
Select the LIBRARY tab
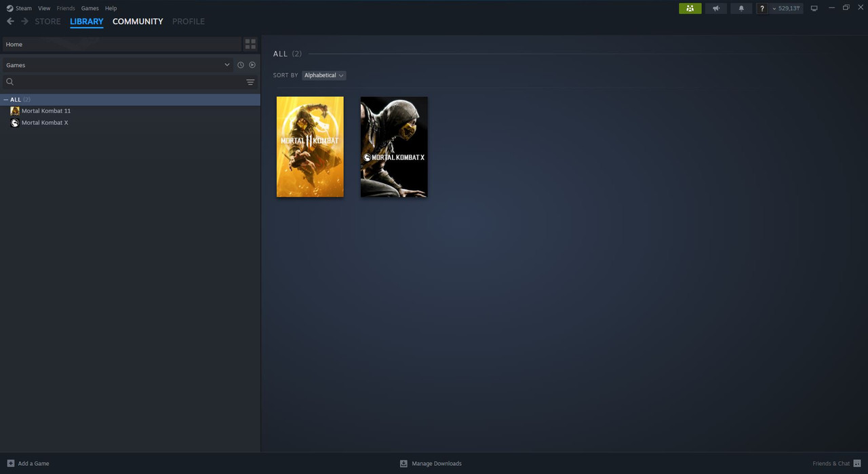point(87,22)
